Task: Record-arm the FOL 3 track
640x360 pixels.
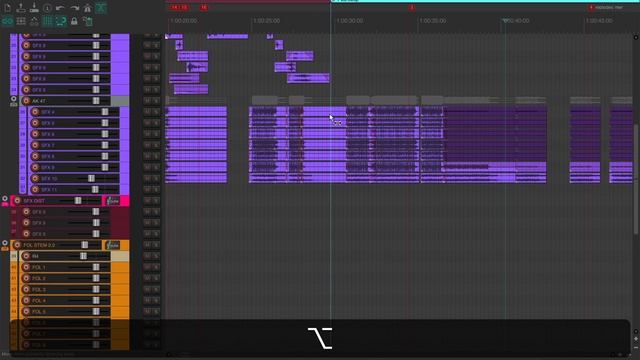Action: pos(26,289)
